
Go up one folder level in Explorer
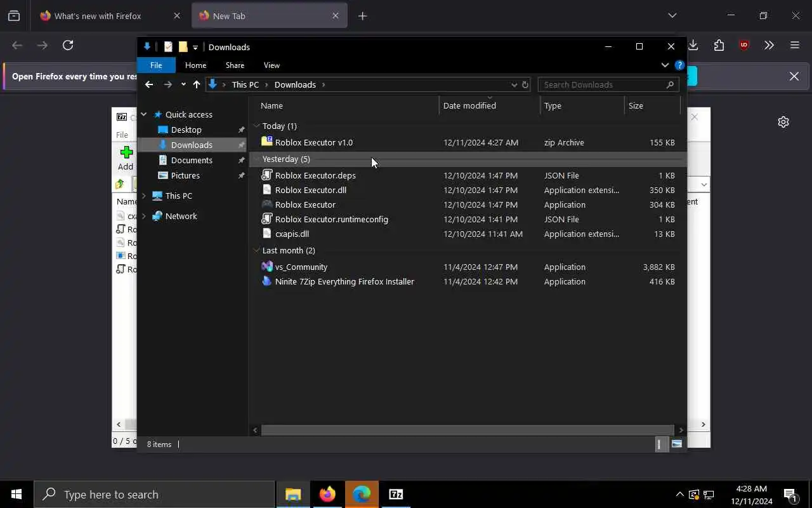(197, 84)
